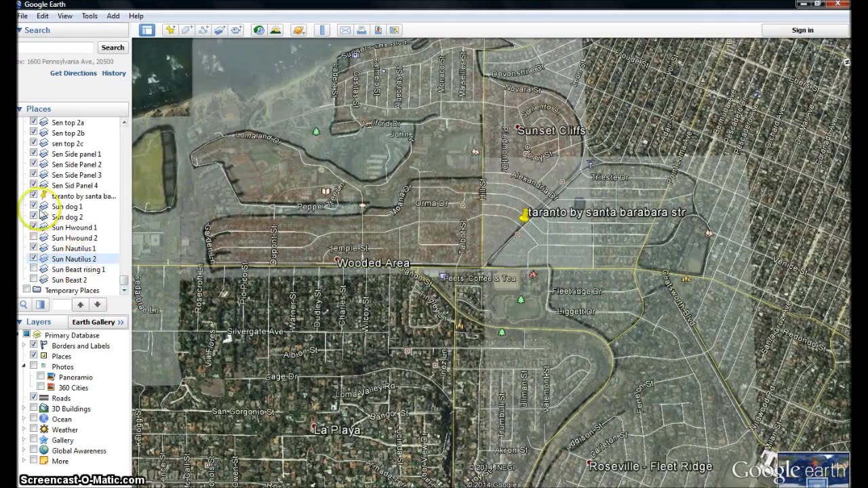Image resolution: width=868 pixels, height=488 pixels.
Task: Record a tour with the camera icon
Action: point(236,30)
